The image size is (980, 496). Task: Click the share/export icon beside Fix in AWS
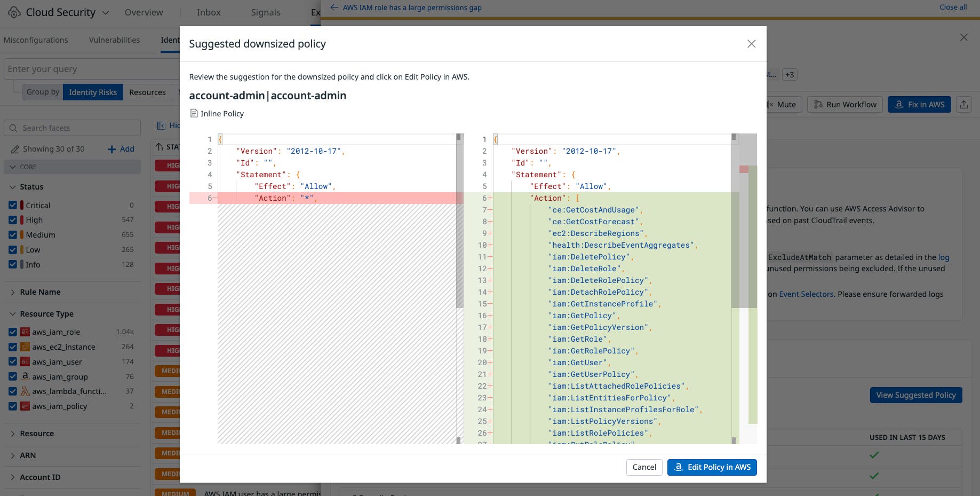point(963,105)
